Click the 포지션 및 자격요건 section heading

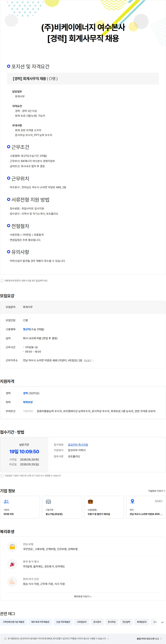pos(30,67)
